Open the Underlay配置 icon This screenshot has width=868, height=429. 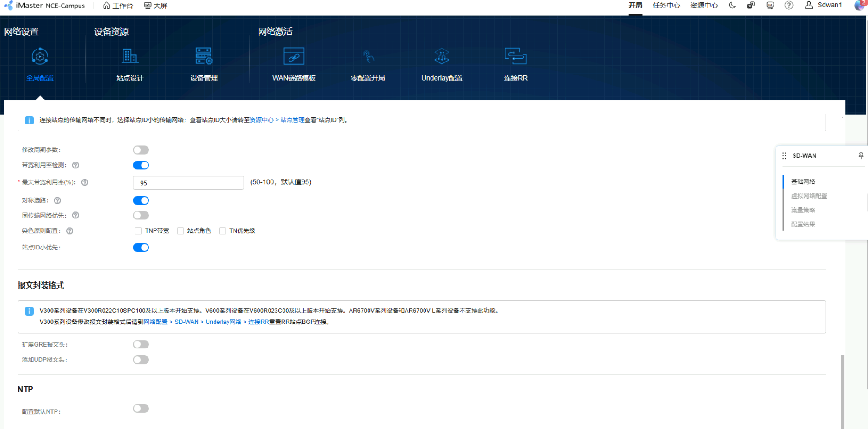pyautogui.click(x=442, y=57)
